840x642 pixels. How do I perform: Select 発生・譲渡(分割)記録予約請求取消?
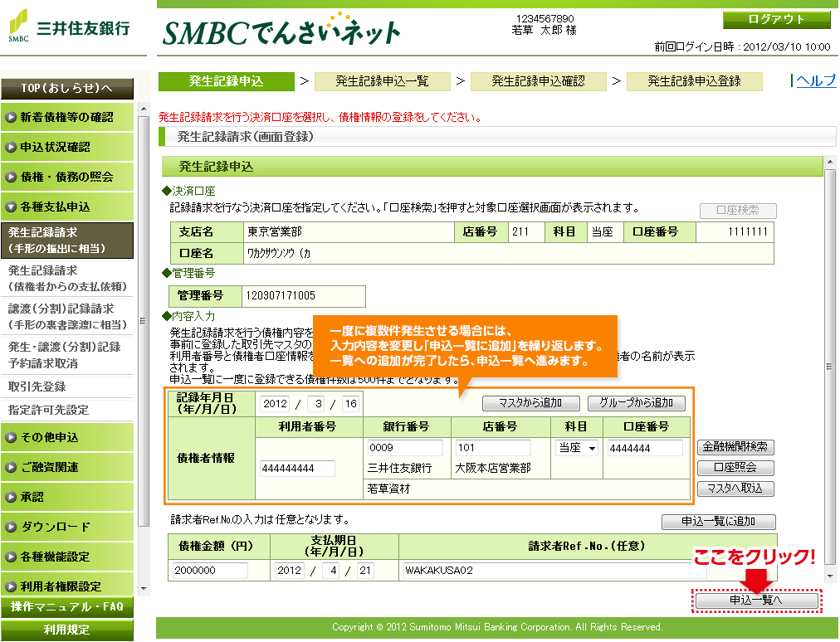coord(67,355)
